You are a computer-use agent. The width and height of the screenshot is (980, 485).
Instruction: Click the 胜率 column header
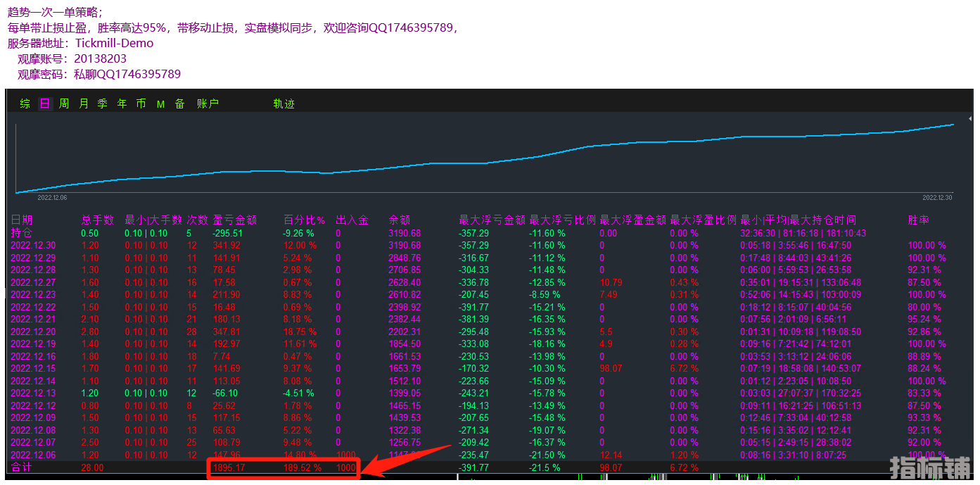918,220
